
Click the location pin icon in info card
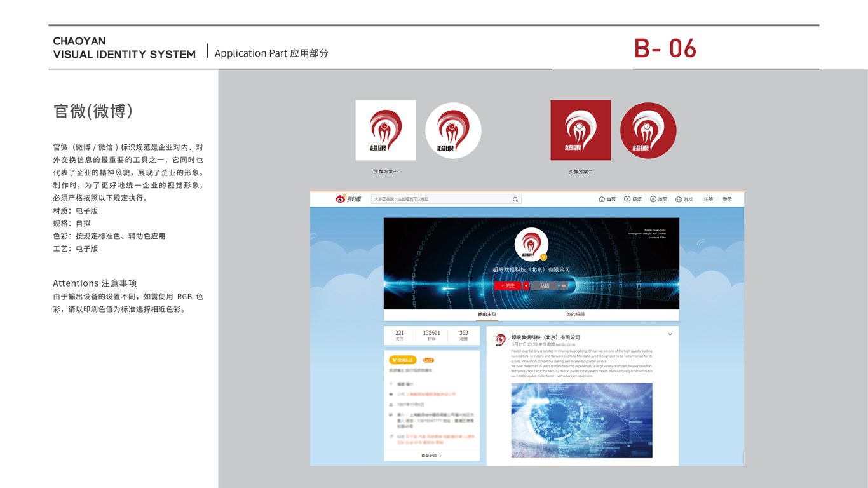click(391, 384)
